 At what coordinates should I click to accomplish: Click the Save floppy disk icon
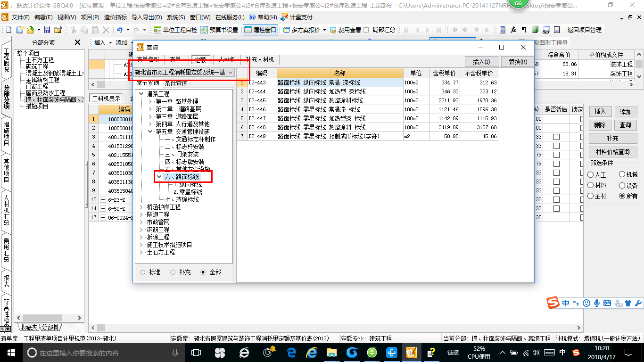(47, 30)
